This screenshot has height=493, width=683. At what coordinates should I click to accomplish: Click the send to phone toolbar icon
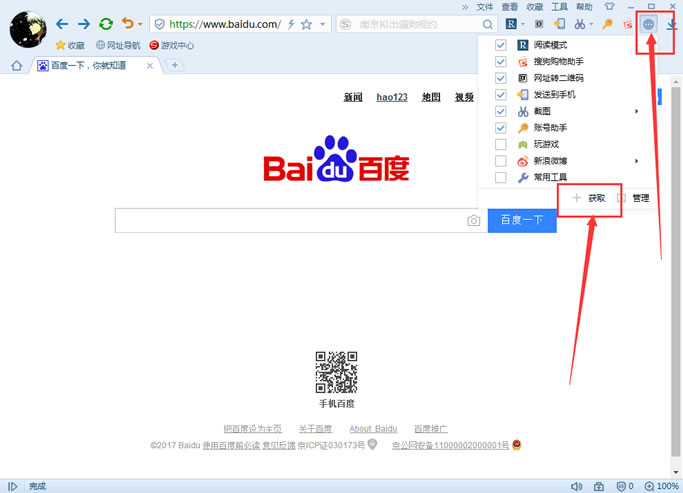[559, 24]
